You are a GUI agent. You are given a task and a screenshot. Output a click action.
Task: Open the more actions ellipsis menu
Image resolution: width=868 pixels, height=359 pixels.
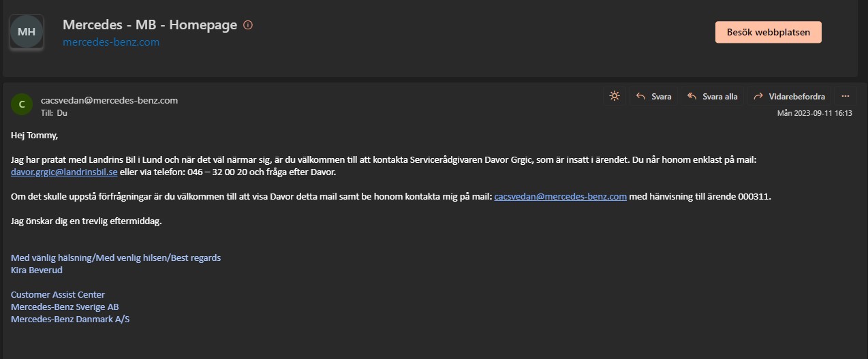tap(846, 96)
